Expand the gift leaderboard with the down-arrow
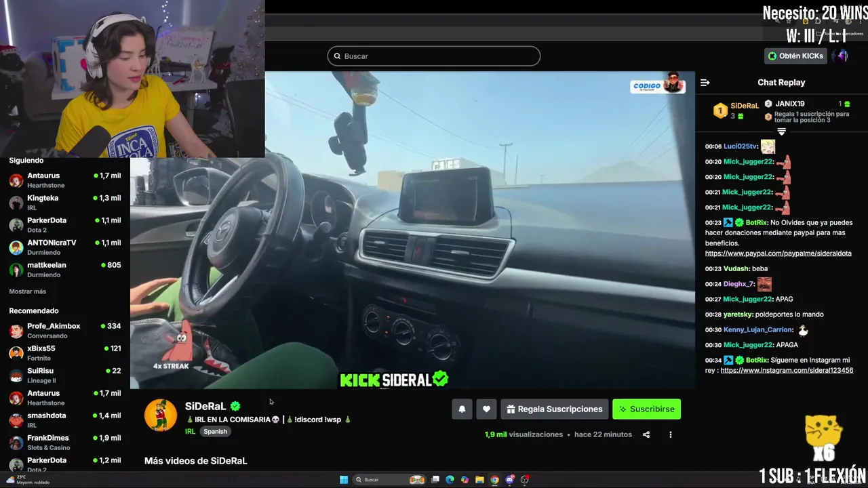 (781, 131)
